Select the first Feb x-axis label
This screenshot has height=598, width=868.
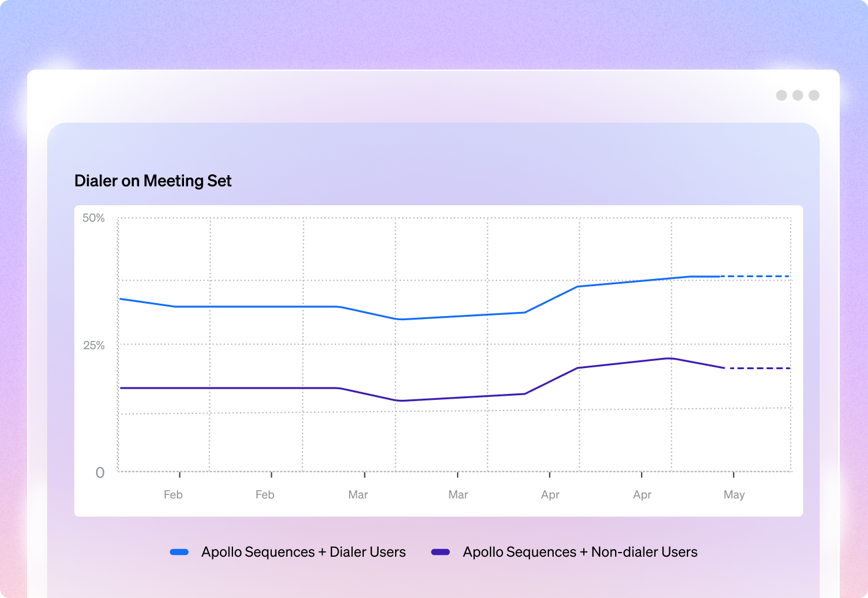[x=173, y=495]
